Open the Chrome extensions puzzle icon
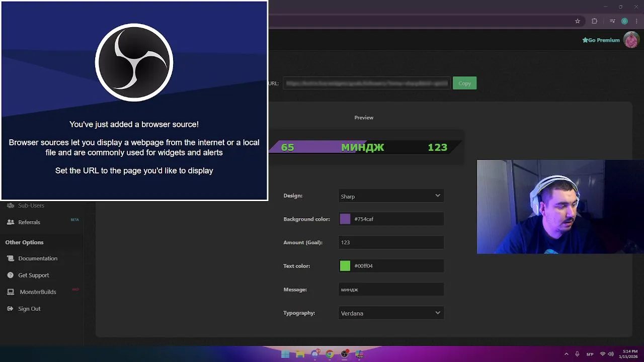 point(594,21)
